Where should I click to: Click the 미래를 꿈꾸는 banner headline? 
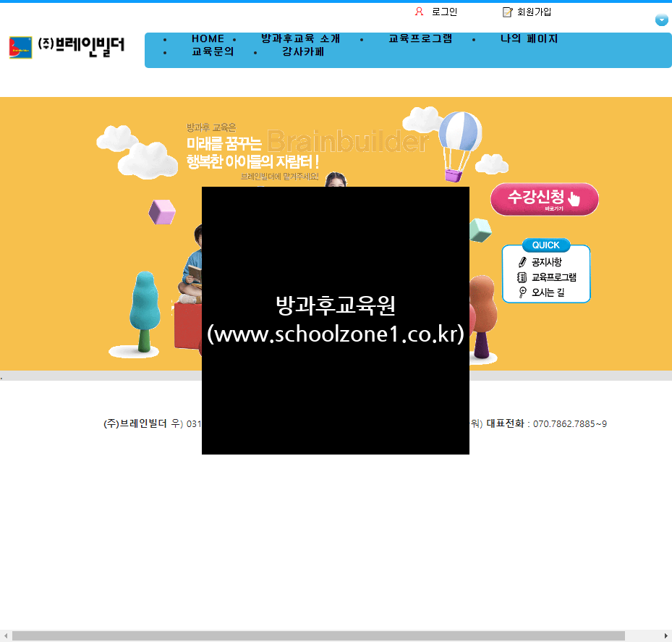(x=224, y=143)
